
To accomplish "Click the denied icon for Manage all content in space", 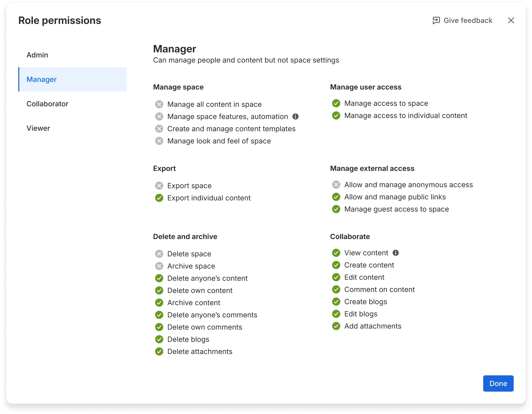I will [x=159, y=104].
